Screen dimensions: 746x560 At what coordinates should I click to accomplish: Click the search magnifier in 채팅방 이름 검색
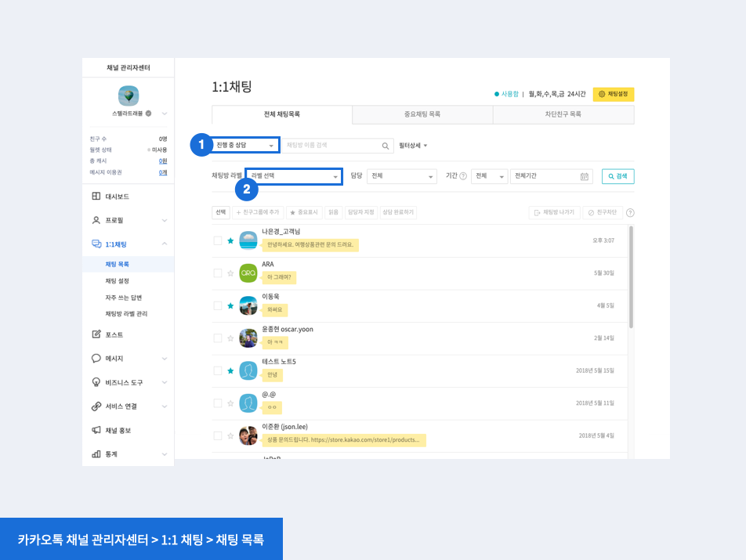pos(386,146)
